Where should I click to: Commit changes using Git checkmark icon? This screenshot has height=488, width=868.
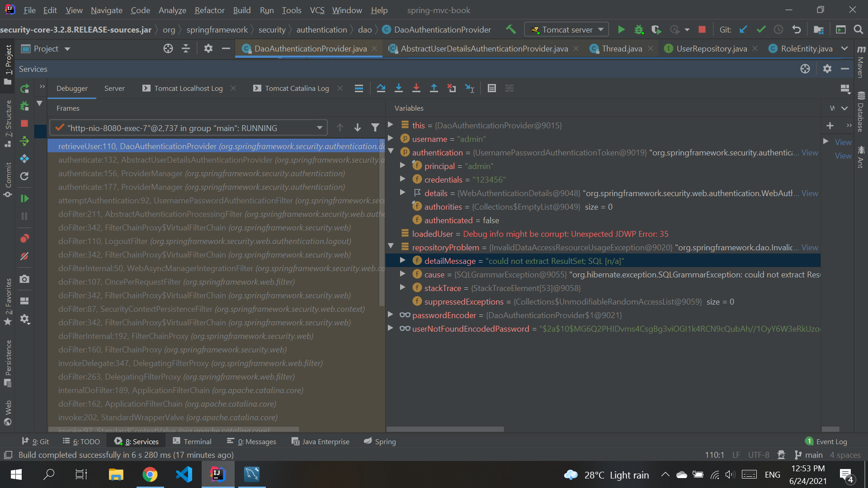761,29
